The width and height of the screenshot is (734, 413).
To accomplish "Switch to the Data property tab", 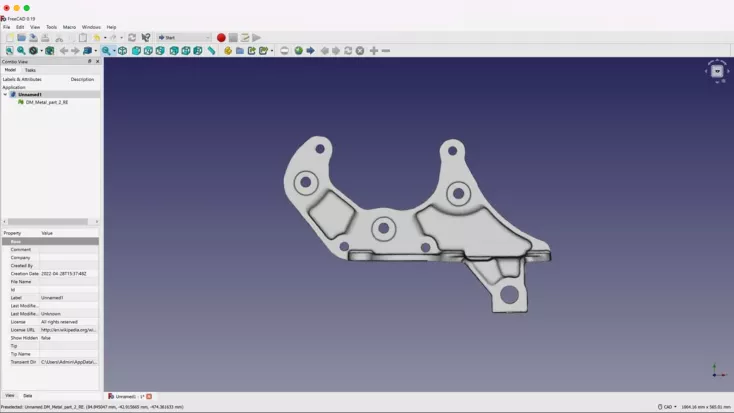I will pos(28,396).
